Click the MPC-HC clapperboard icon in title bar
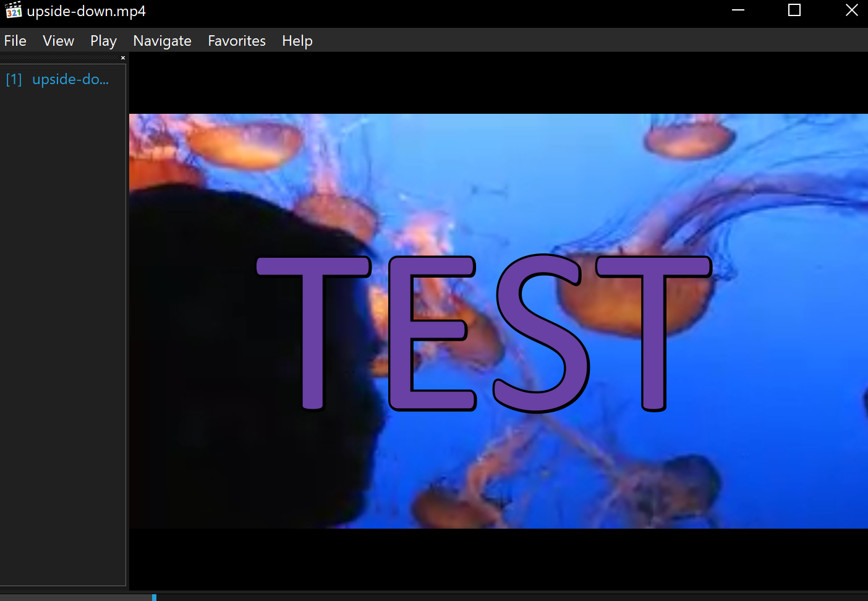The width and height of the screenshot is (868, 601). 13,10
